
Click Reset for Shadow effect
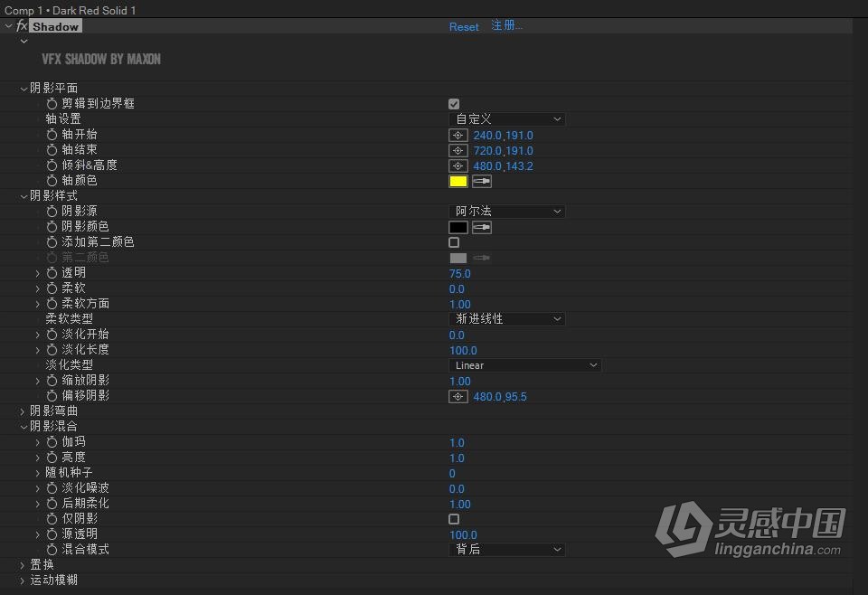tap(464, 26)
